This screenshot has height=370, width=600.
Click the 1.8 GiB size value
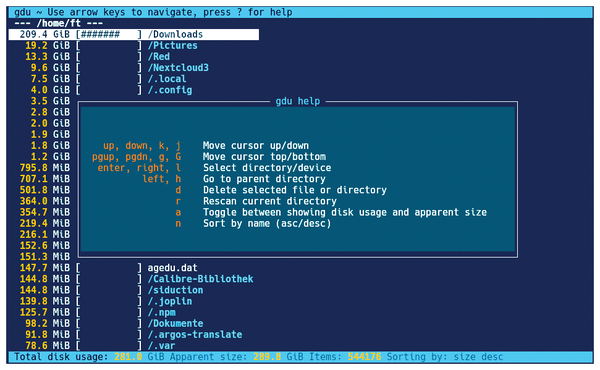(51, 145)
